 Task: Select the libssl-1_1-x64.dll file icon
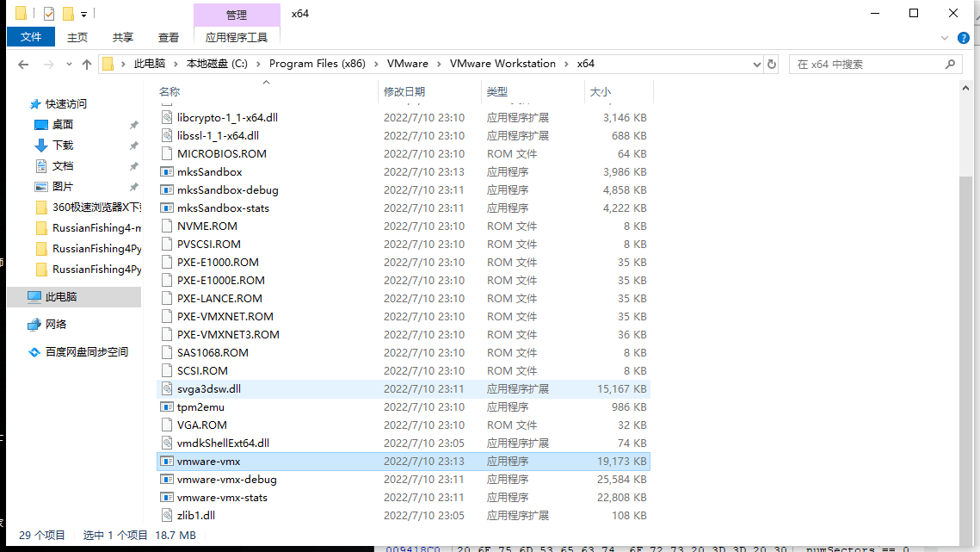(167, 135)
